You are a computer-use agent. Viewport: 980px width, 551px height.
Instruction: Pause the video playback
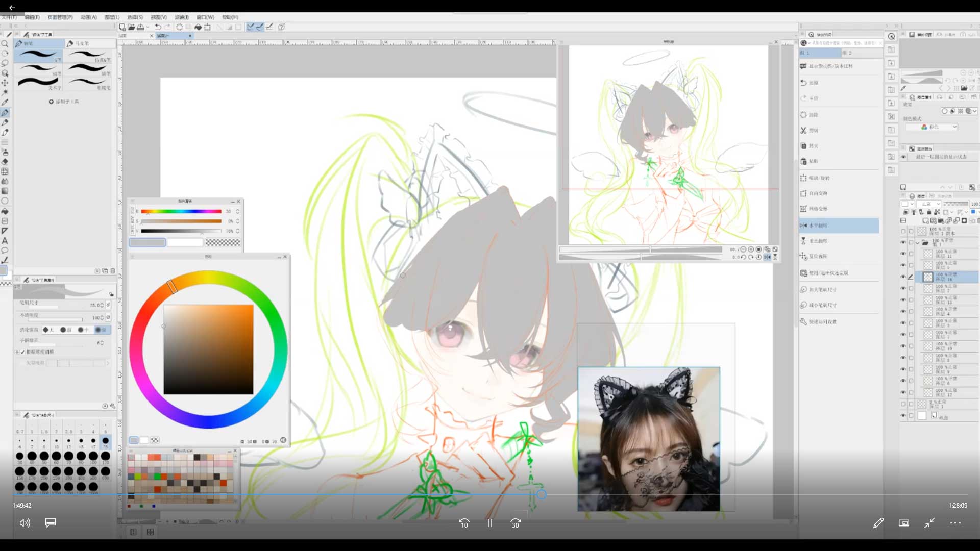tap(489, 523)
